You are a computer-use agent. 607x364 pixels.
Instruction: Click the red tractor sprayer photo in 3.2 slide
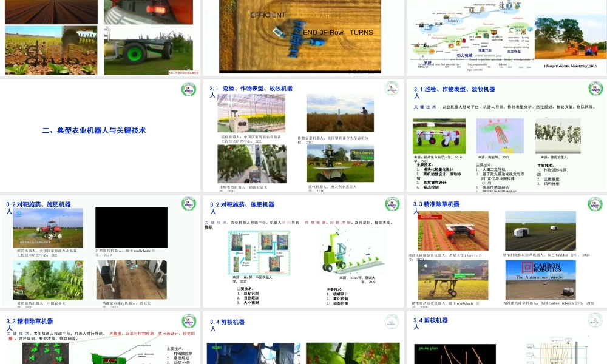(48, 228)
